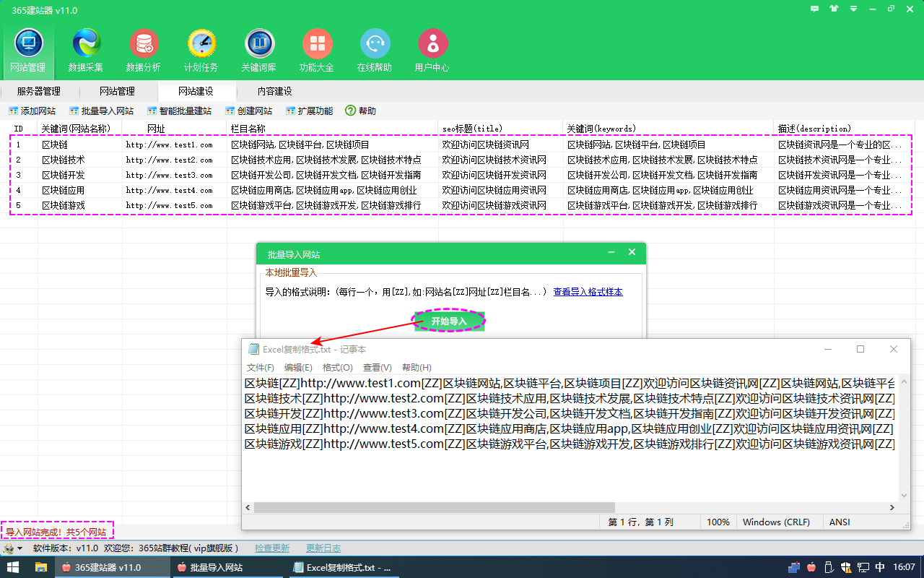Viewport: 924px width, 578px height.
Task: Click Notepad horizontal scrollbar thumb
Action: pos(434,507)
